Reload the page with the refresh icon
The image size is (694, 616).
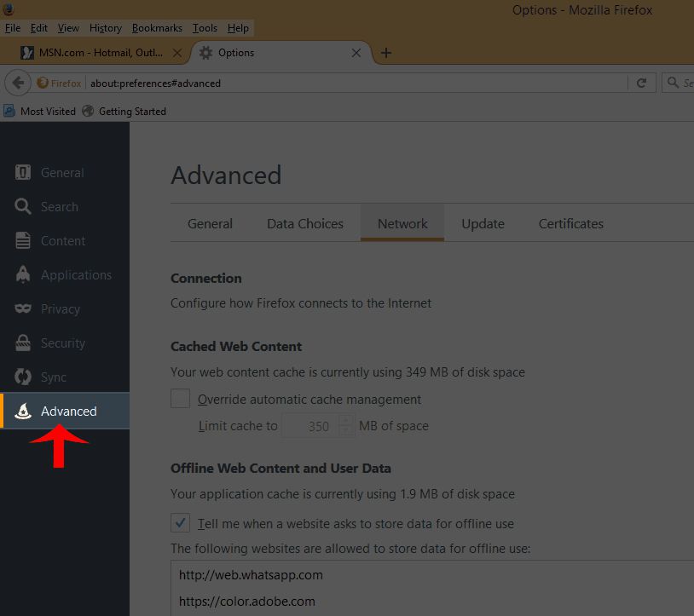(x=641, y=83)
